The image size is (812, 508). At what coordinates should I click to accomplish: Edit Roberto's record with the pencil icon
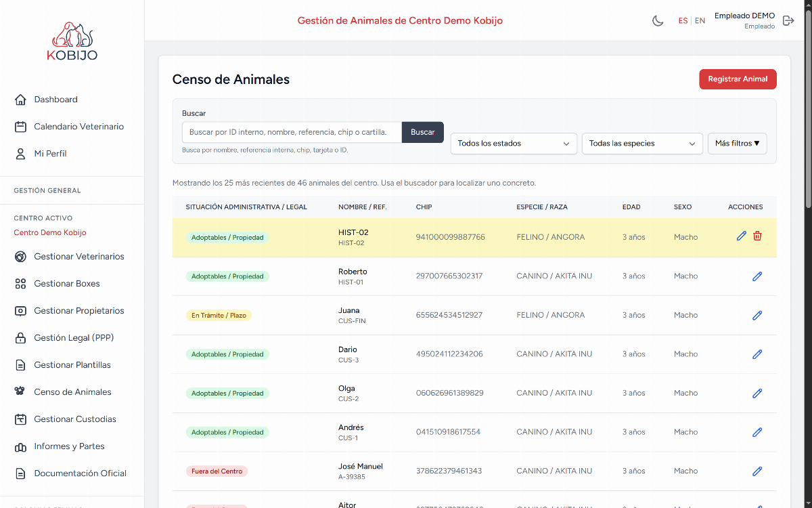(x=757, y=276)
